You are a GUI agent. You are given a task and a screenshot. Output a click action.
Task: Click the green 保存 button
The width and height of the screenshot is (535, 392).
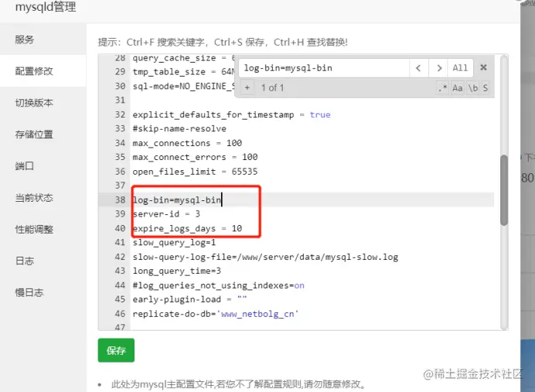(x=116, y=350)
